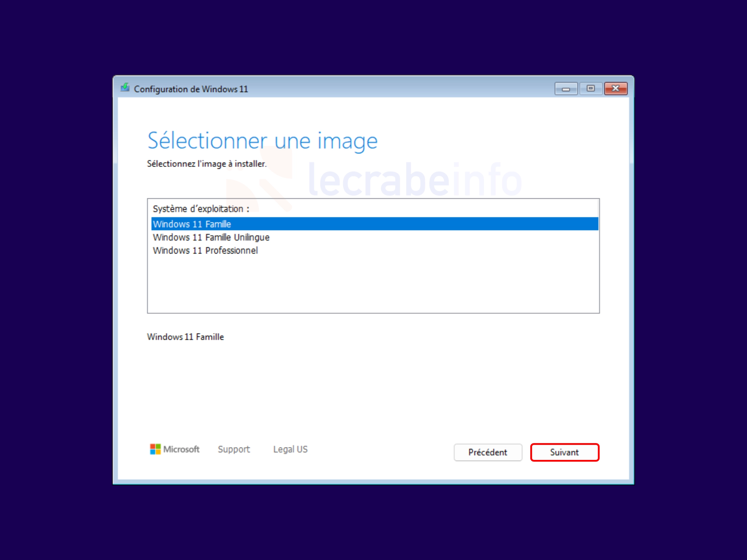
Task: Click the four-color Microsoft squares logo
Action: point(155,449)
